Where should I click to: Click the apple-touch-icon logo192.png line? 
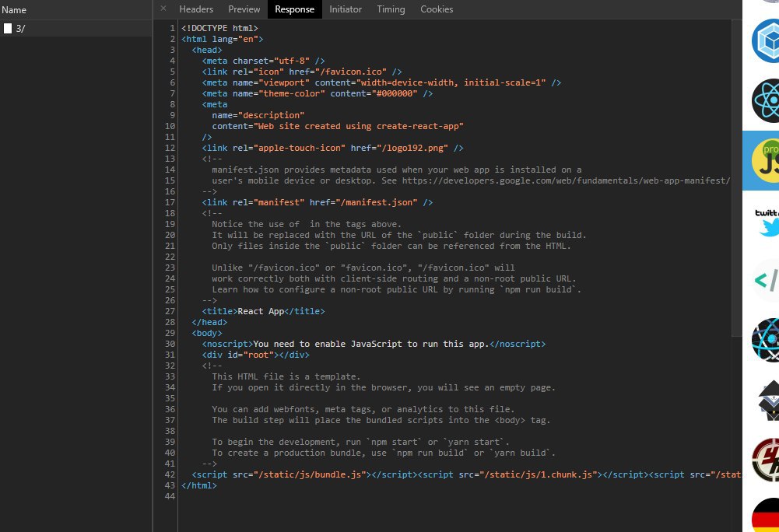(332, 148)
